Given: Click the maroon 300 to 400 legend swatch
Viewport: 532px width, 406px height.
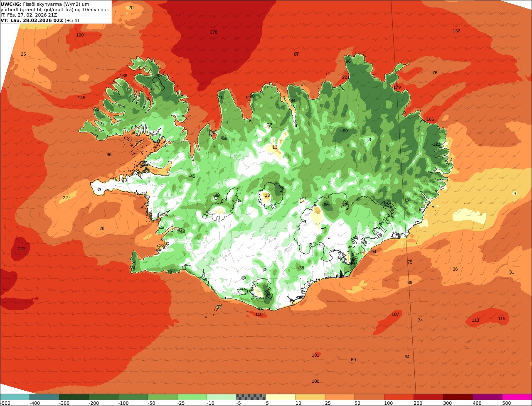Looking at the screenshot, I should tap(458, 397).
